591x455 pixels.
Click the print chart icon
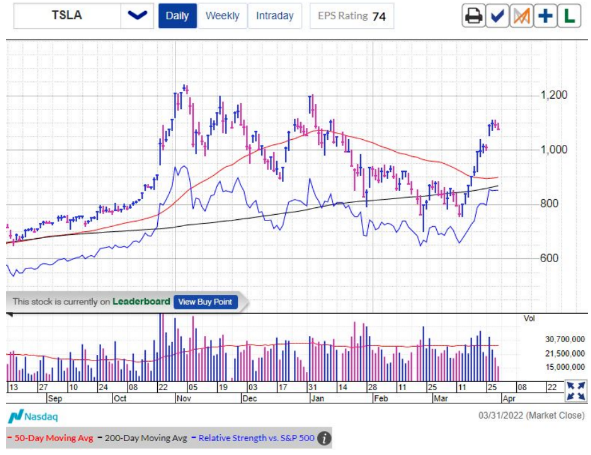point(473,16)
